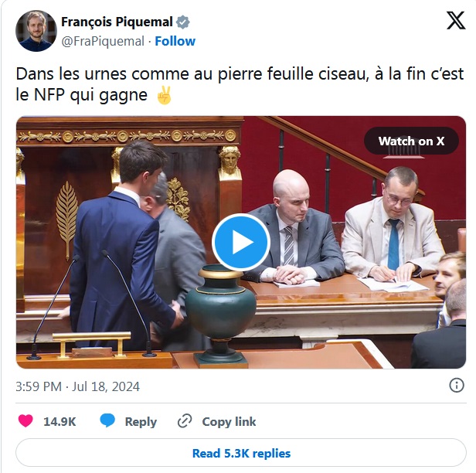Viewport: 476px width, 473px height.
Task: Open the François Piquemal display name
Action: (x=117, y=22)
